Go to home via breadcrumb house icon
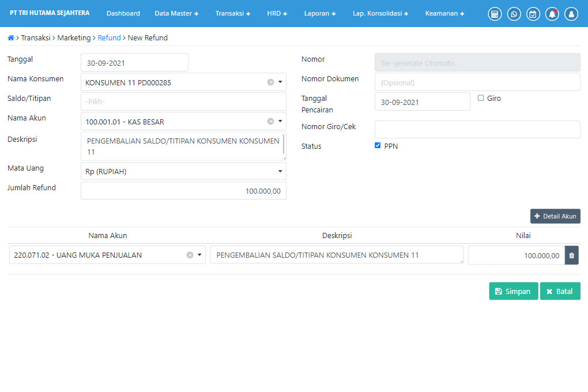This screenshot has height=392, width=588. [x=11, y=38]
